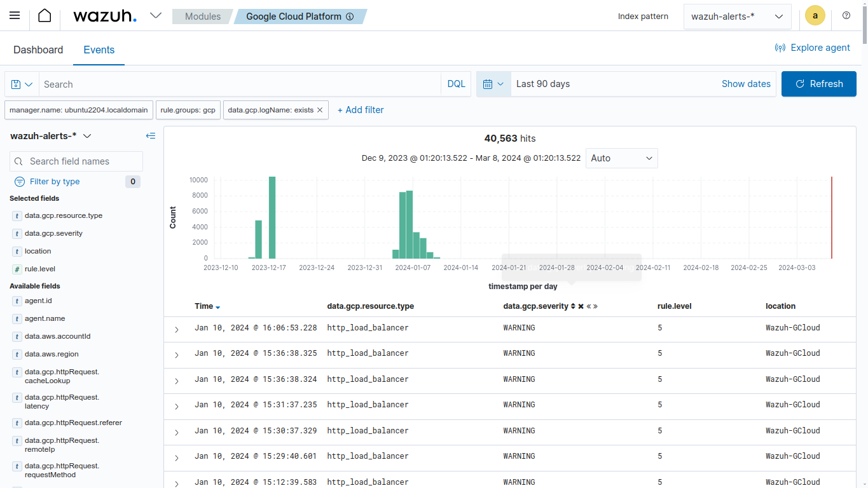
Task: Remove data.gcp.logName exists filter
Action: click(x=320, y=110)
